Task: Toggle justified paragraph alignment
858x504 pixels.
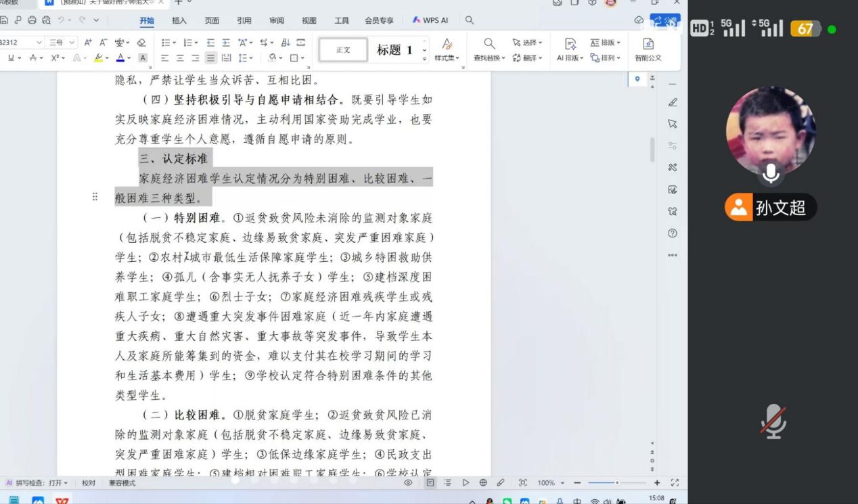Action: [210, 58]
